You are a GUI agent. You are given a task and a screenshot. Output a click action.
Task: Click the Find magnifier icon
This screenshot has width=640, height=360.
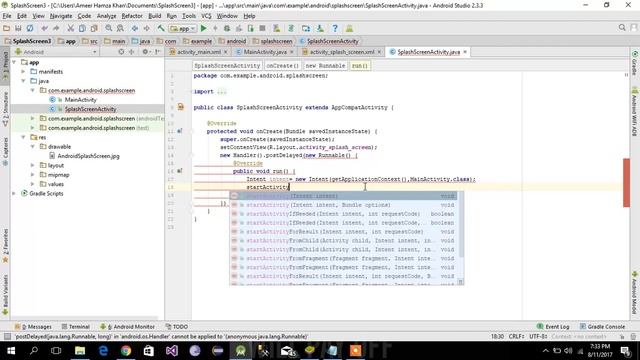[109, 28]
